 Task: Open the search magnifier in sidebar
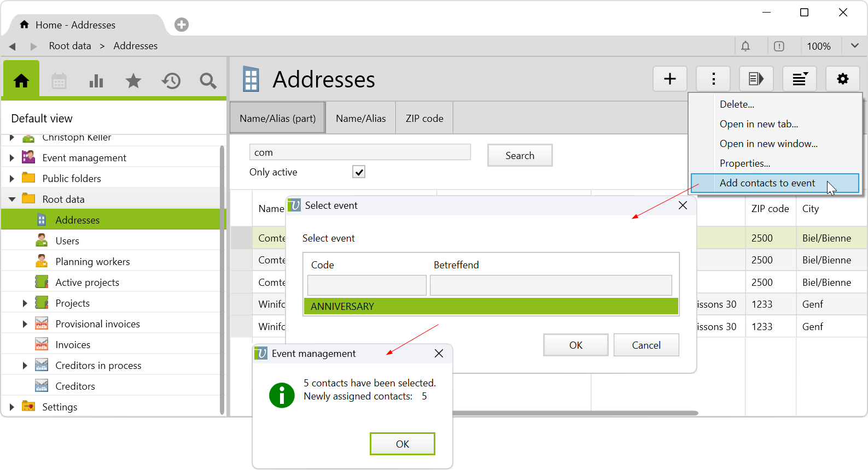tap(208, 81)
